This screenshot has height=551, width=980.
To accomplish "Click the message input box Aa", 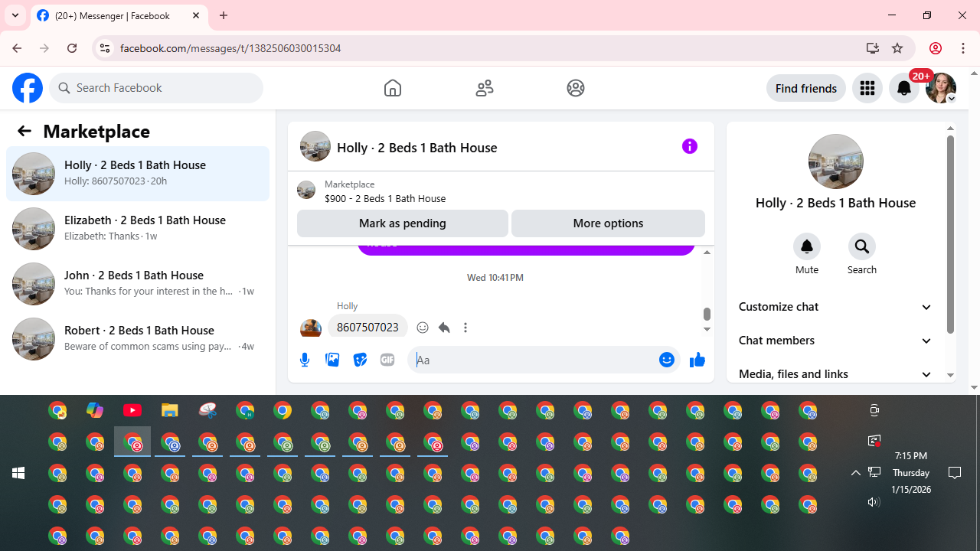I will point(533,360).
